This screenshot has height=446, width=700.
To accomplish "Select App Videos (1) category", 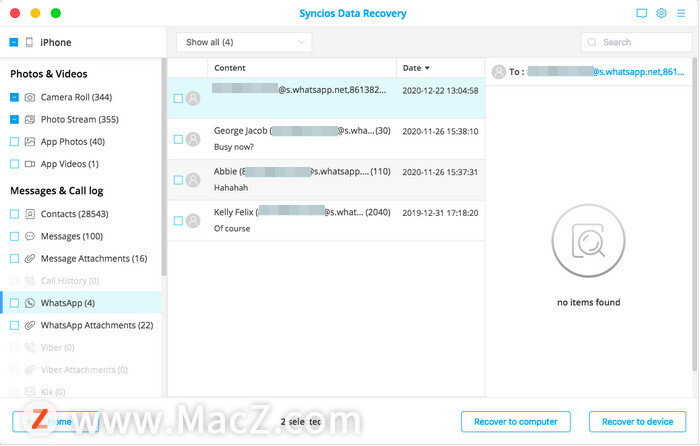I will pyautogui.click(x=82, y=164).
